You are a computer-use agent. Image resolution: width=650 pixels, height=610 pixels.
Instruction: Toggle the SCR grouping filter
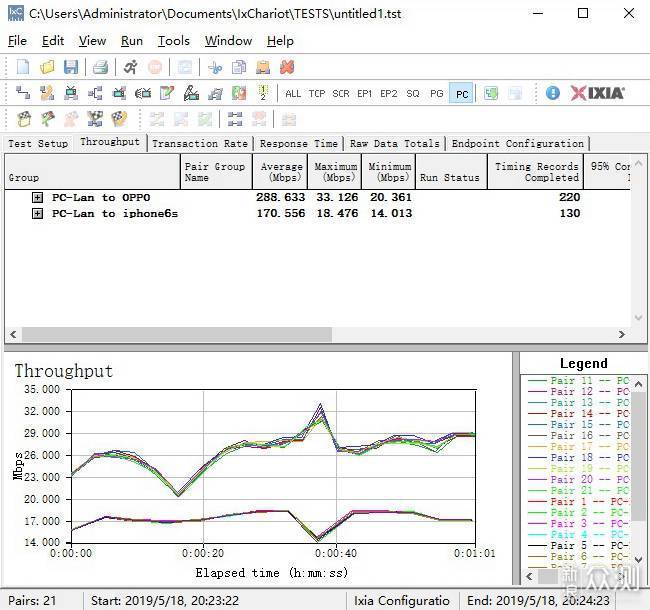coord(341,94)
